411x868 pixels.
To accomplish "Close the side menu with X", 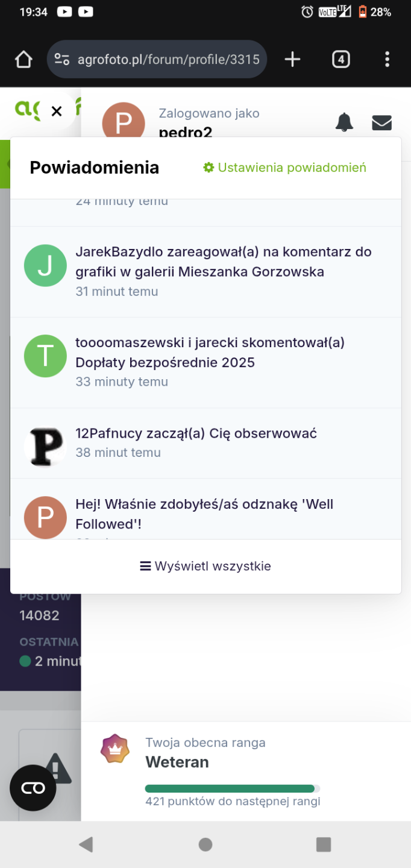I will tap(57, 111).
